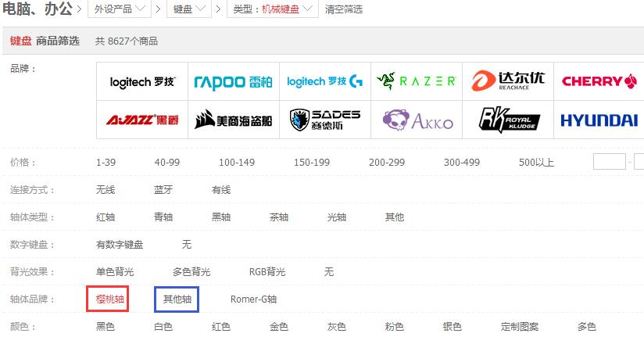
Task: Filter by price 1-39
Action: (106, 163)
